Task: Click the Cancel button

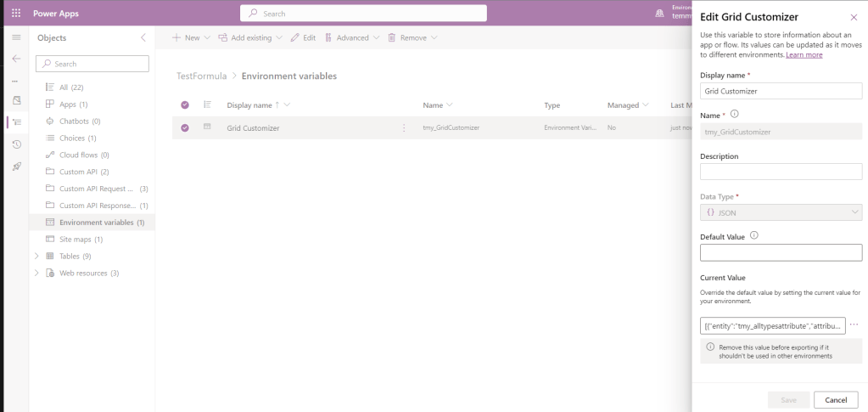Action: pos(836,400)
